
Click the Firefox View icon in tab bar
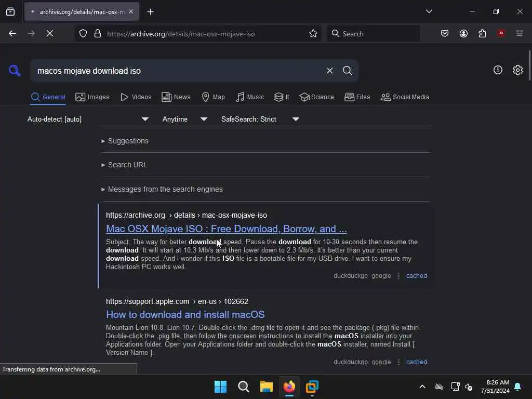click(x=10, y=12)
